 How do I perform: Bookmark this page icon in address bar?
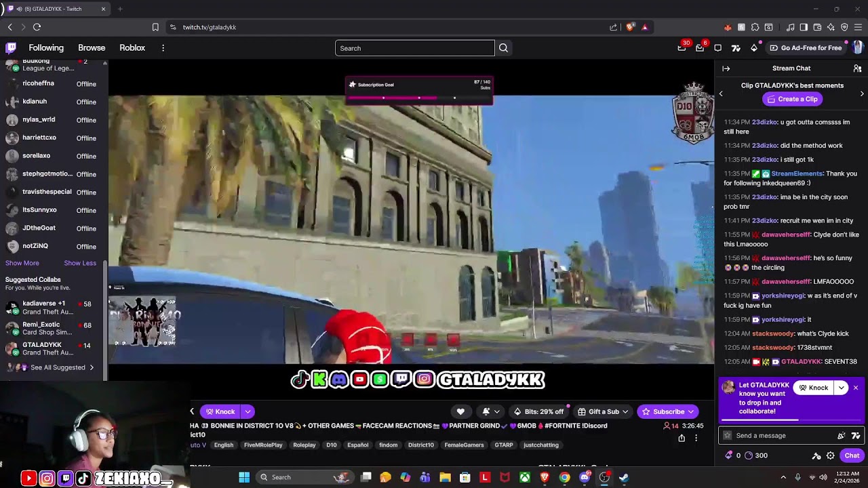tap(155, 27)
